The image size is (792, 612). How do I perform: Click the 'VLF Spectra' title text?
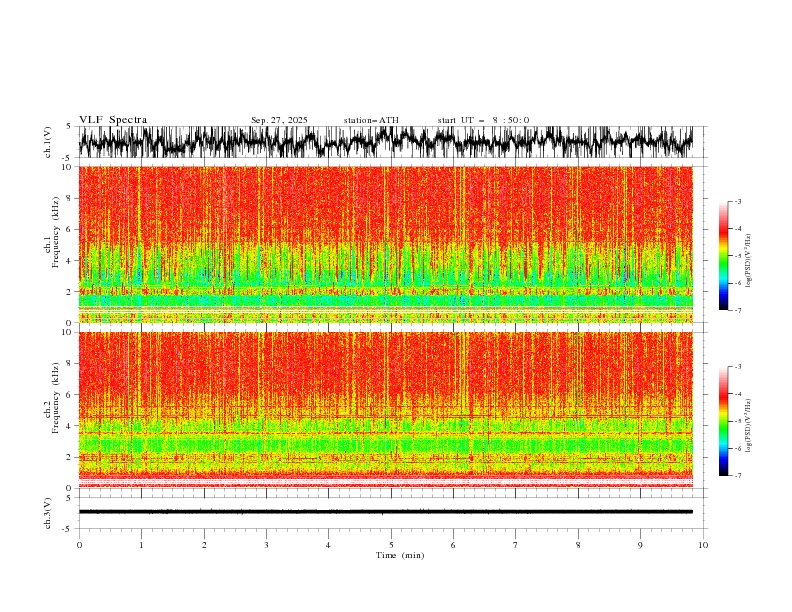point(113,120)
